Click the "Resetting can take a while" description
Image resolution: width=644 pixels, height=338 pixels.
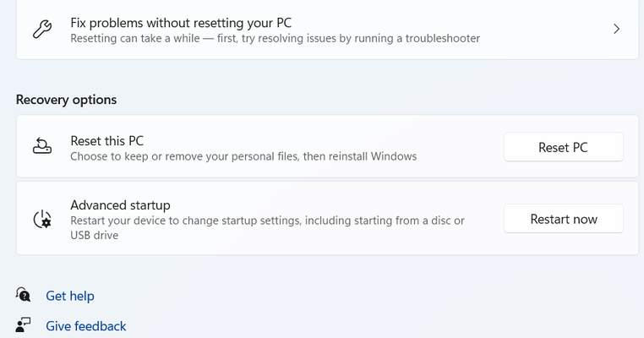[275, 39]
